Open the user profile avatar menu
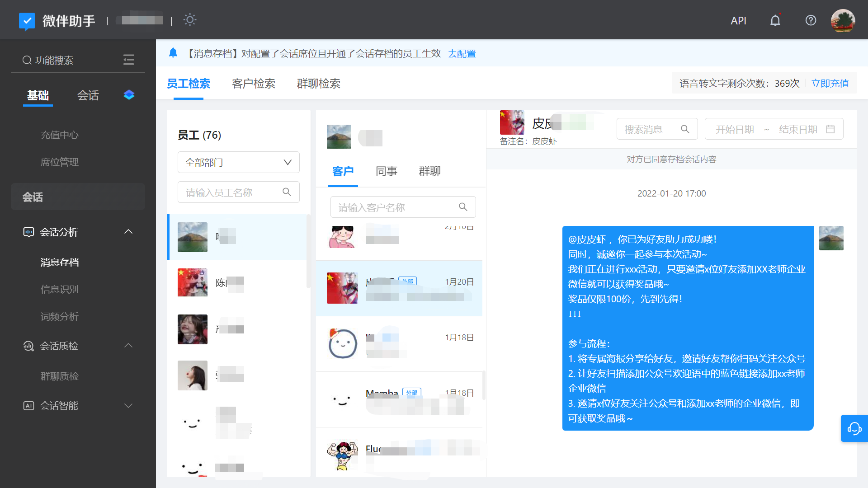 pos(843,21)
